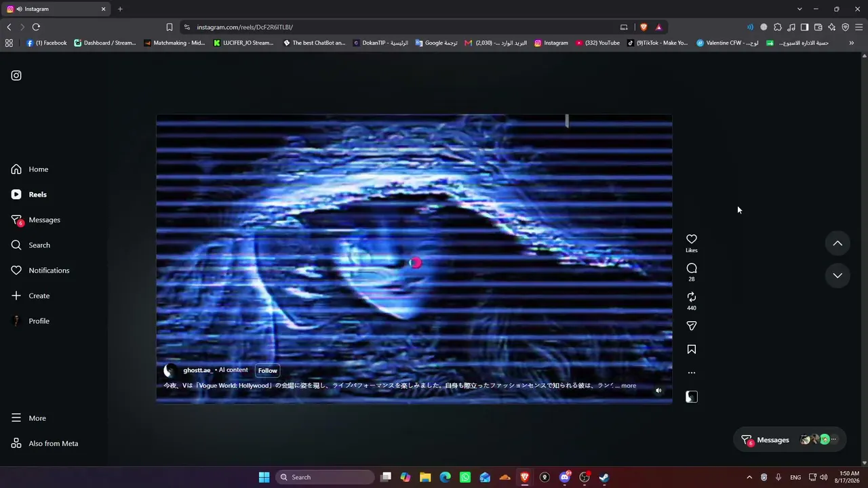Share the reel via send icon

click(x=692, y=326)
